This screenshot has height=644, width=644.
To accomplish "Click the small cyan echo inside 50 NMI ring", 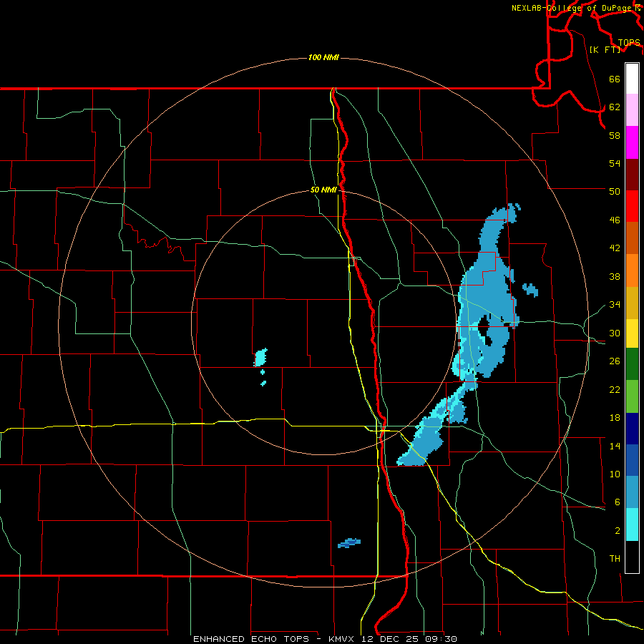I will (260, 357).
